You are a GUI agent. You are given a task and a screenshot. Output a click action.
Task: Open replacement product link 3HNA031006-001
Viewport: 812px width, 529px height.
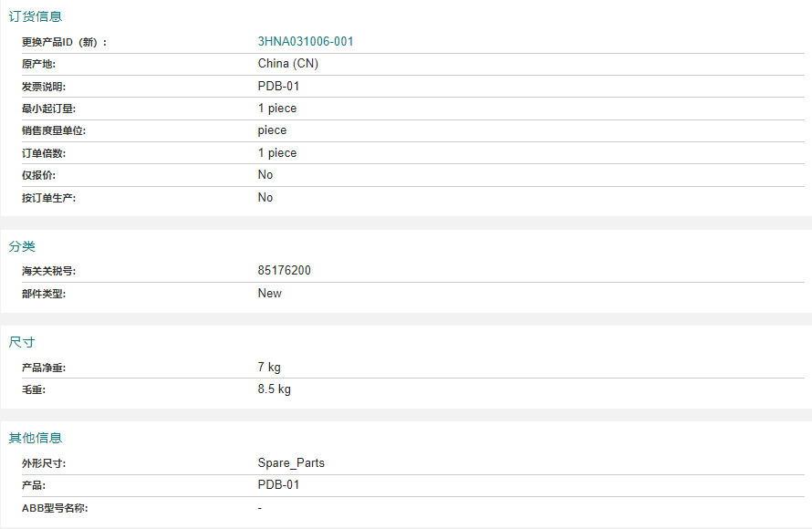tap(306, 41)
